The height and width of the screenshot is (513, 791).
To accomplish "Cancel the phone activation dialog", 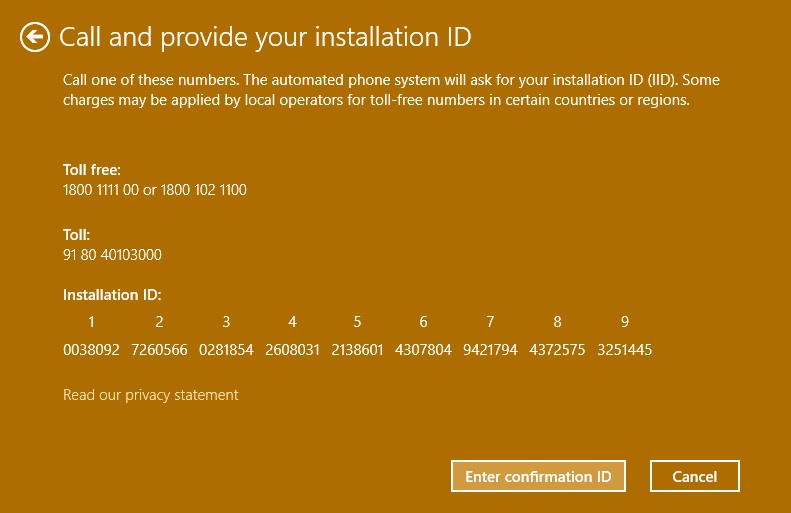I will tap(694, 476).
